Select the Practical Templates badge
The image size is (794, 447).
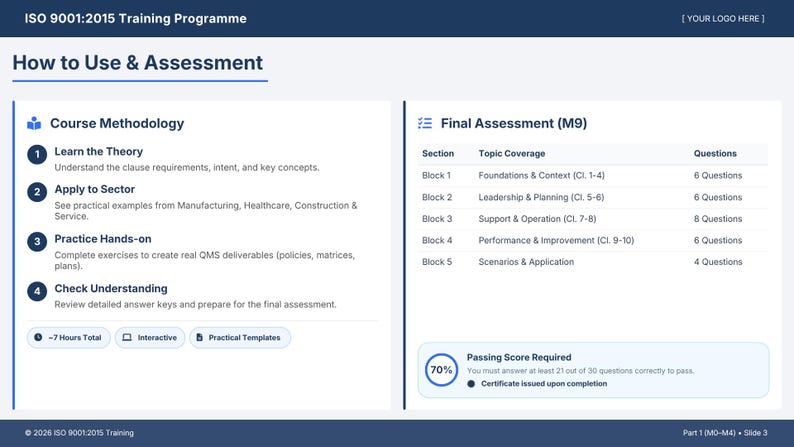click(240, 338)
